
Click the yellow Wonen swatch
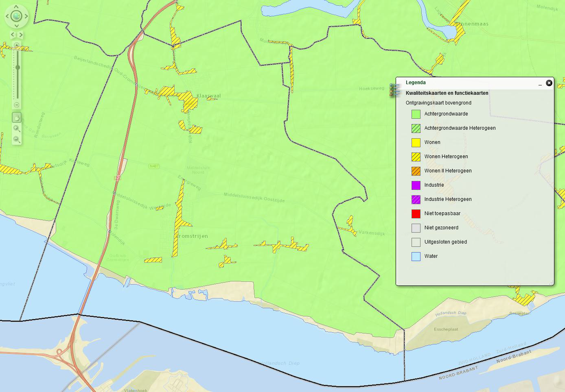(416, 143)
